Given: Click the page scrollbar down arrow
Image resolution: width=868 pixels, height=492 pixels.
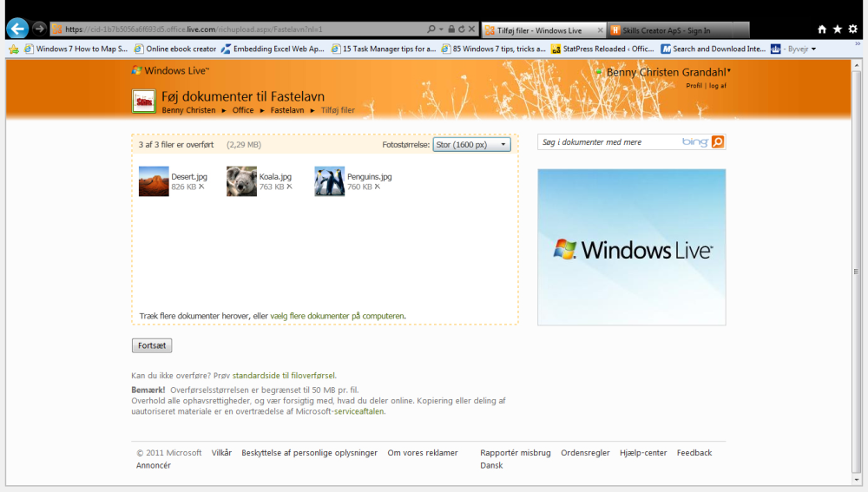Looking at the screenshot, I should pyautogui.click(x=857, y=480).
